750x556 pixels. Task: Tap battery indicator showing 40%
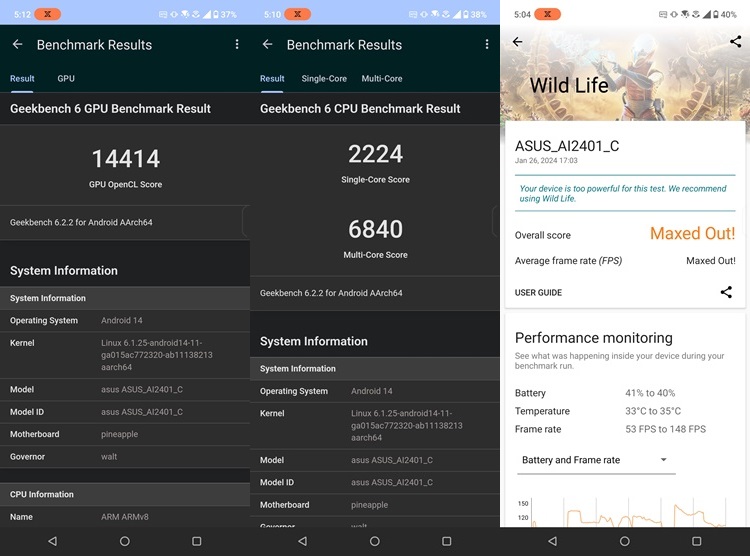(725, 14)
